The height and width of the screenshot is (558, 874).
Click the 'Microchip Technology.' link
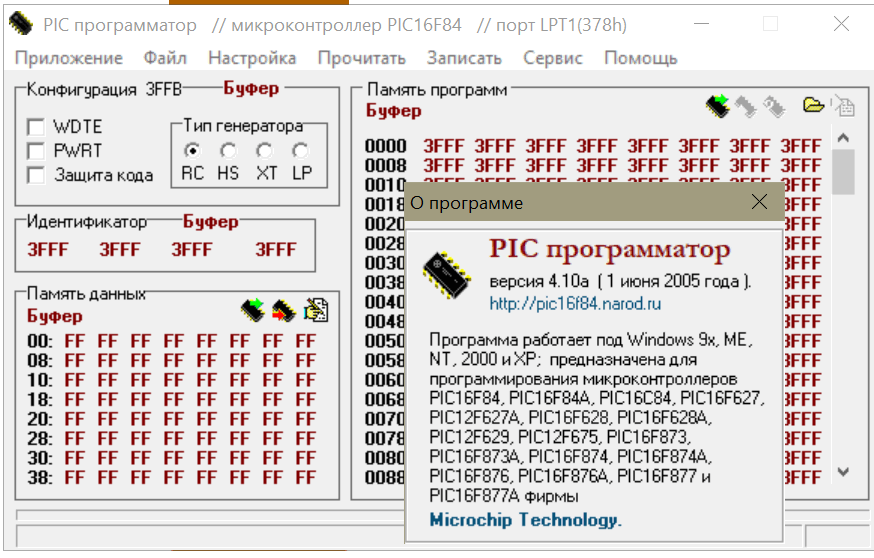click(525, 520)
